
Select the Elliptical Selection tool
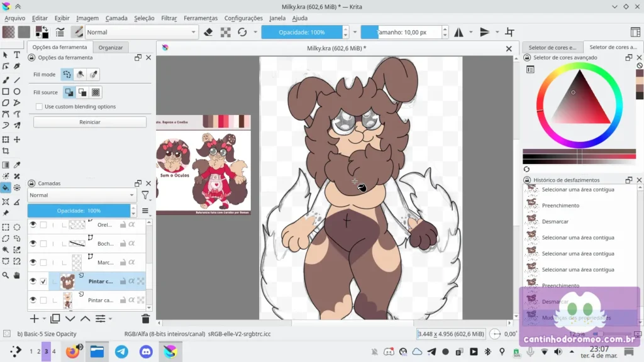click(17, 227)
